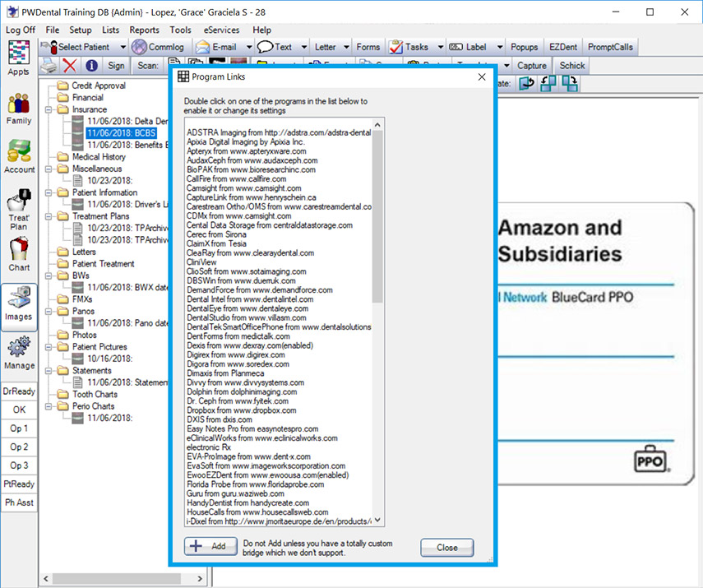Open the Help menu
Image resolution: width=703 pixels, height=588 pixels.
261,30
